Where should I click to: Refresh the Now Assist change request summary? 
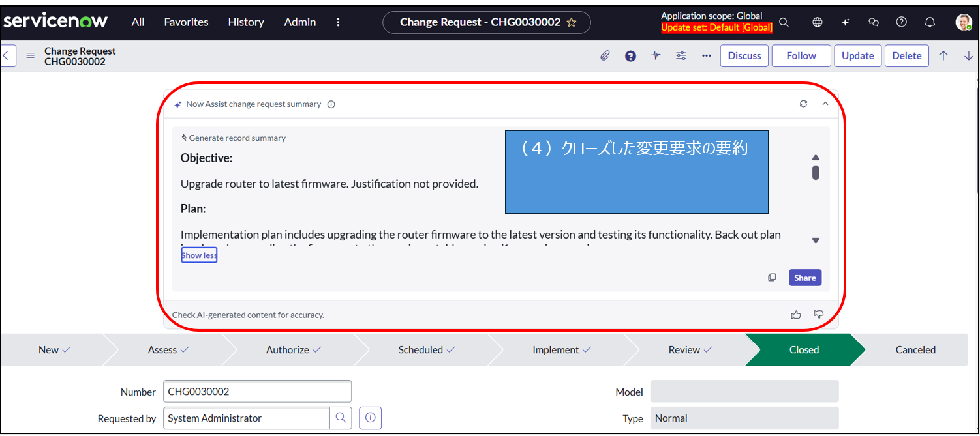tap(804, 104)
